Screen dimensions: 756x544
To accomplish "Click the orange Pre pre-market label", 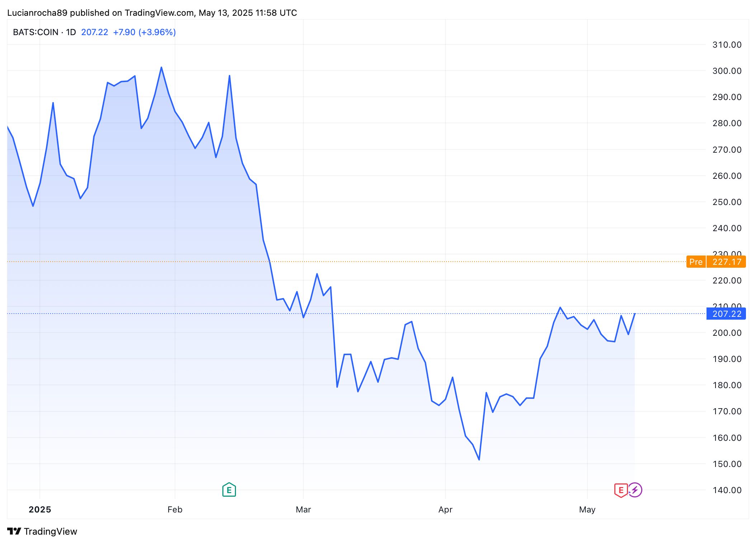I will (x=696, y=262).
